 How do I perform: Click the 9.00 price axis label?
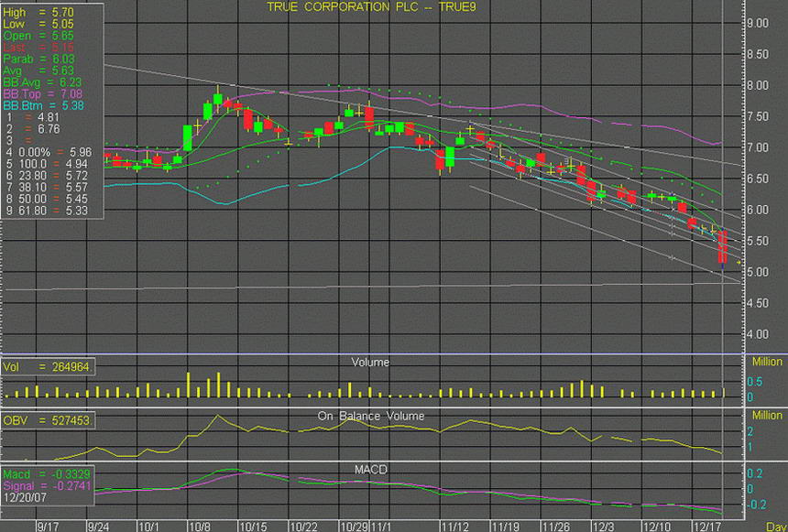tap(758, 23)
